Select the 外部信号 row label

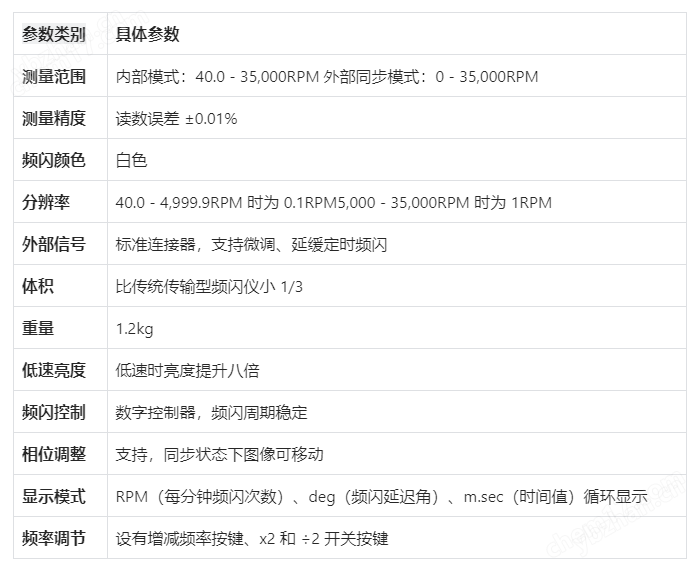(x=53, y=244)
